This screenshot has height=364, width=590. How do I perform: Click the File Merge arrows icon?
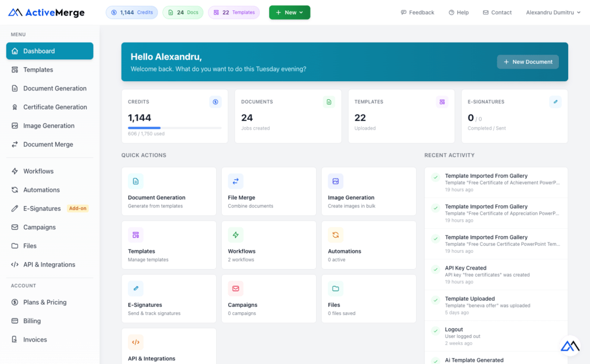point(236,181)
